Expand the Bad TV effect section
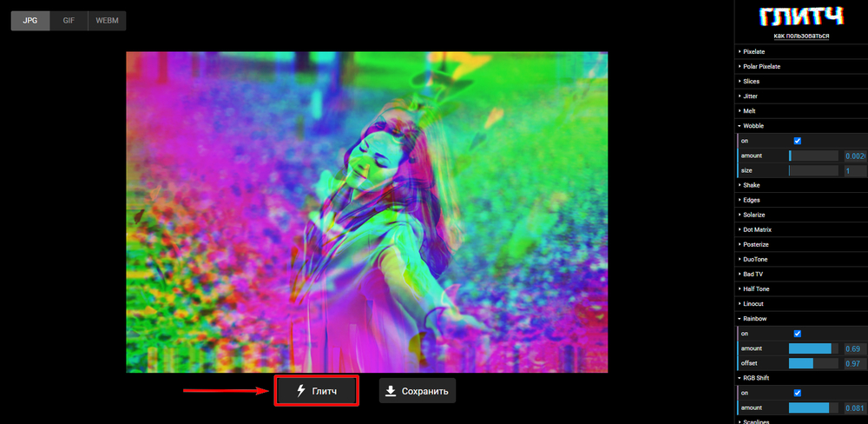The height and width of the screenshot is (424, 868). [753, 274]
